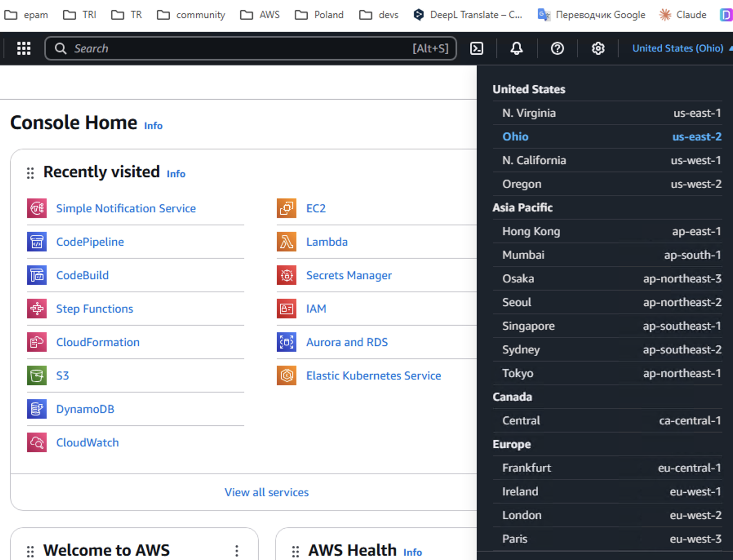Click View all services
Viewport: 733px width, 560px height.
coord(267,492)
